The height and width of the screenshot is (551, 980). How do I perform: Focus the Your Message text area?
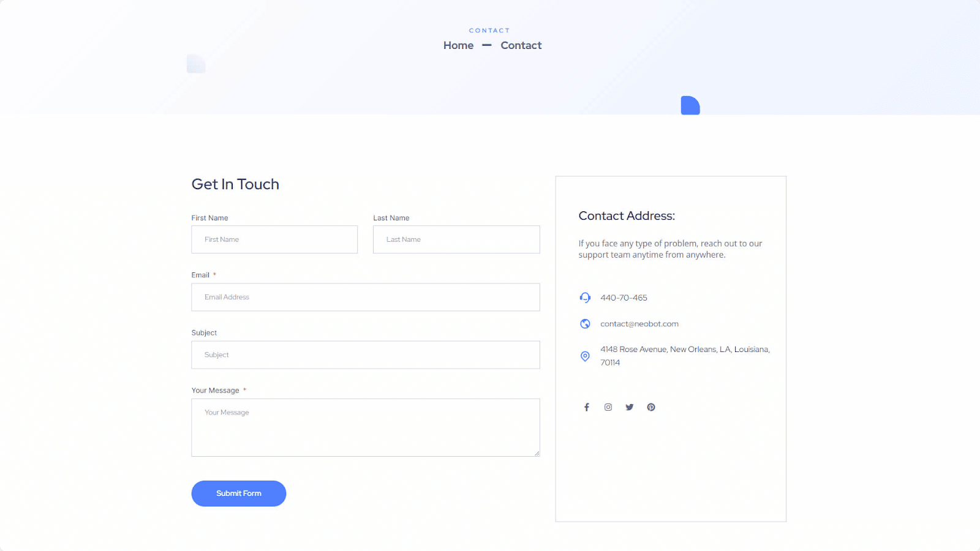(x=366, y=427)
